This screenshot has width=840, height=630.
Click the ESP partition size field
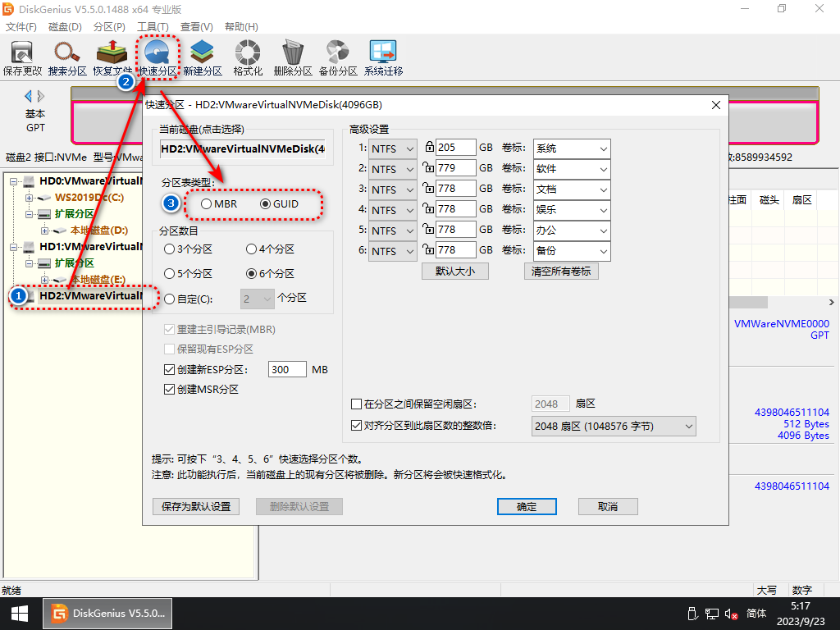point(287,370)
